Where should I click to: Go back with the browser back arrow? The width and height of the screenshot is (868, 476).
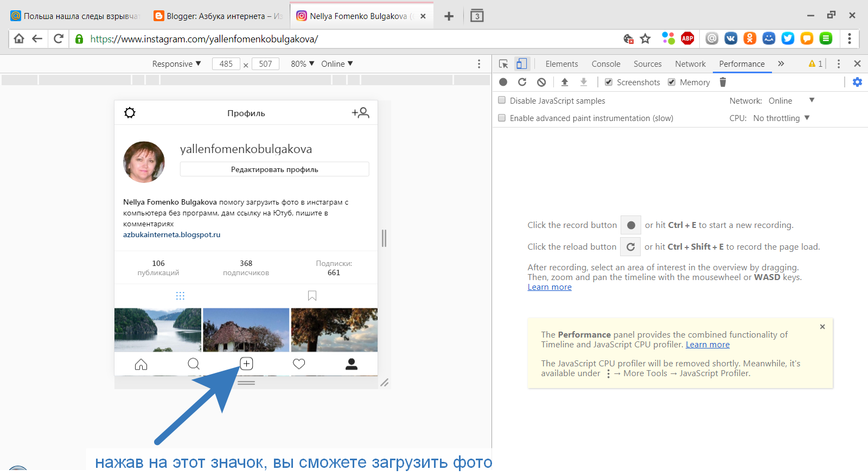point(37,39)
